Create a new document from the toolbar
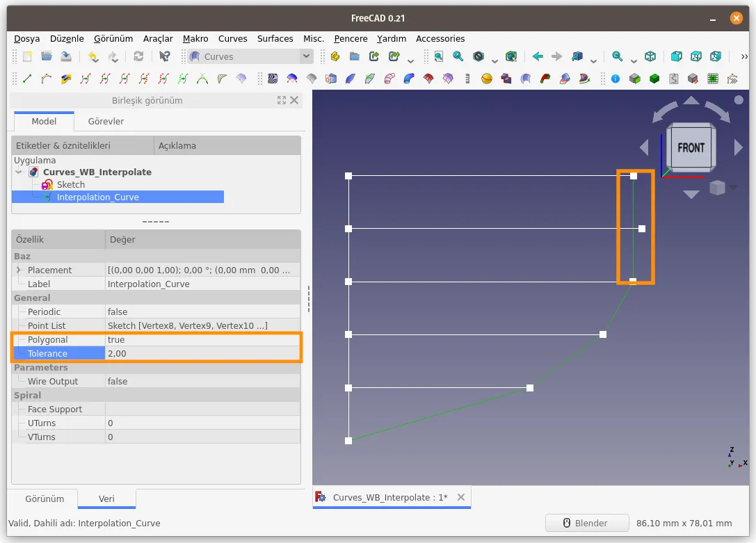756x543 pixels. point(28,56)
